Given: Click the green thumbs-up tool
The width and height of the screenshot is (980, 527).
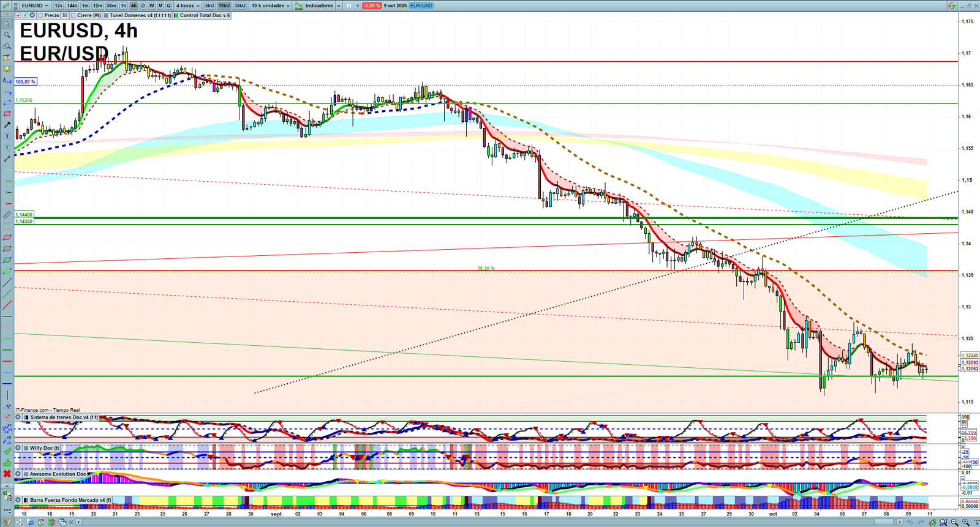Looking at the screenshot, I should (x=7, y=463).
